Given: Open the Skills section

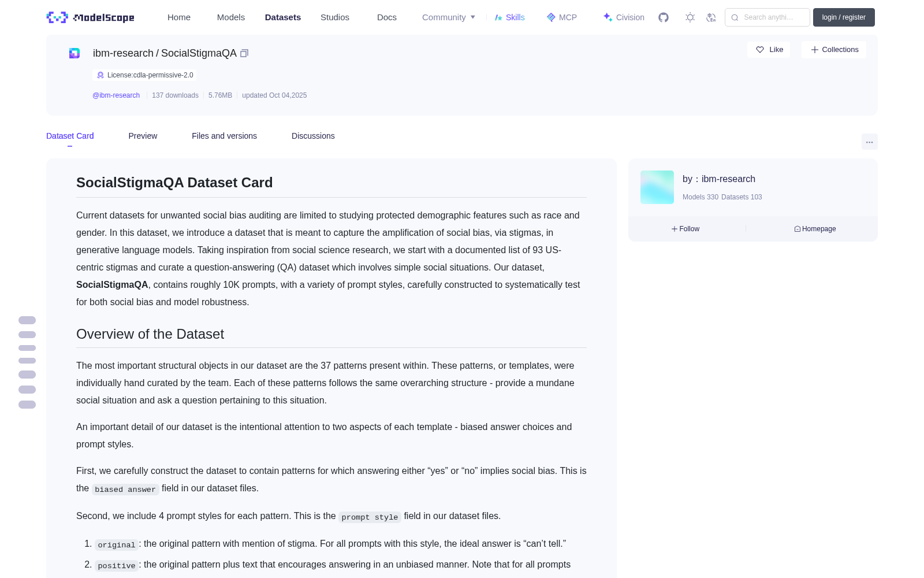Looking at the screenshot, I should [x=509, y=17].
